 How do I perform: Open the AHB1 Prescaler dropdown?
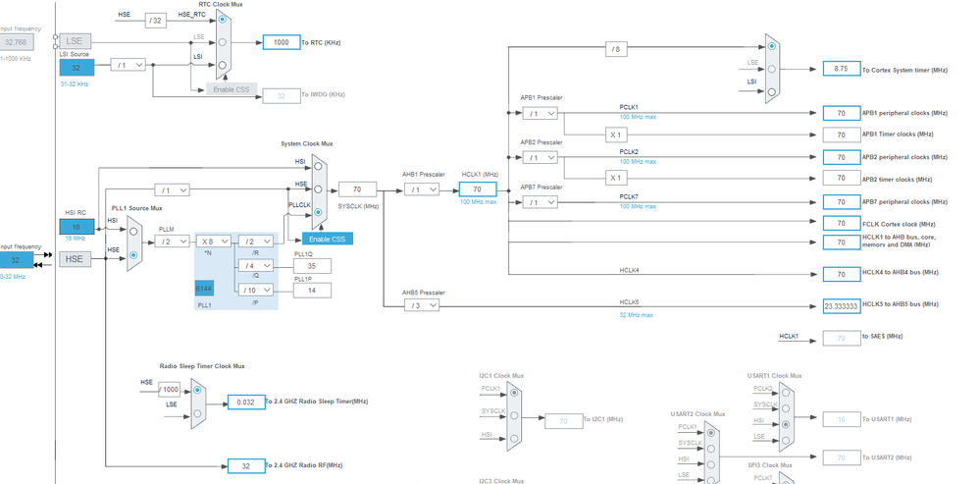(422, 189)
